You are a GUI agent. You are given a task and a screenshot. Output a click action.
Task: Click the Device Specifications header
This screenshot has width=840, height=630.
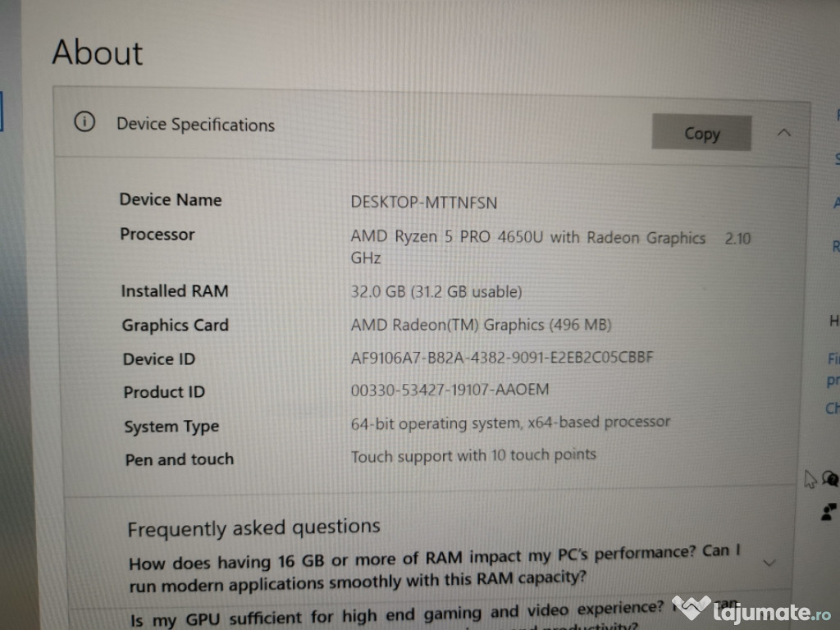point(195,125)
